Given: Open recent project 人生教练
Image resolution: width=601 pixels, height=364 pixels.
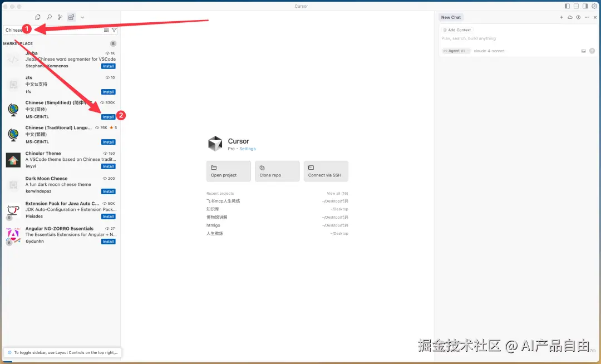Looking at the screenshot, I should 215,233.
